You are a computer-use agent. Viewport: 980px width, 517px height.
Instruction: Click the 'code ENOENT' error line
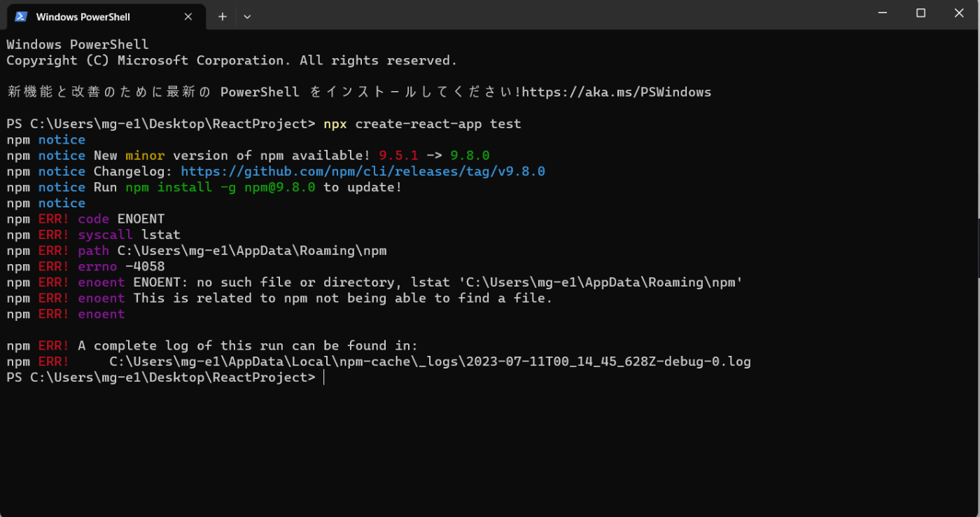coord(85,219)
